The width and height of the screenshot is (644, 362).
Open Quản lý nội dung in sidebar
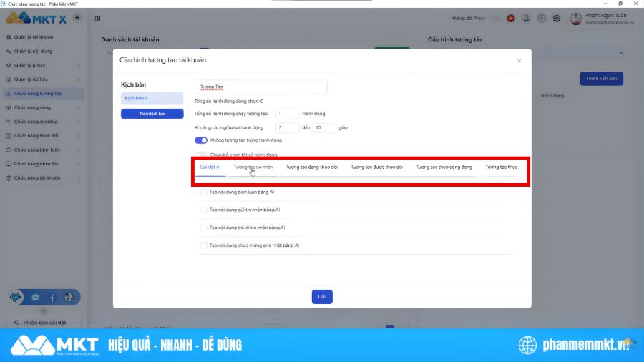click(33, 52)
